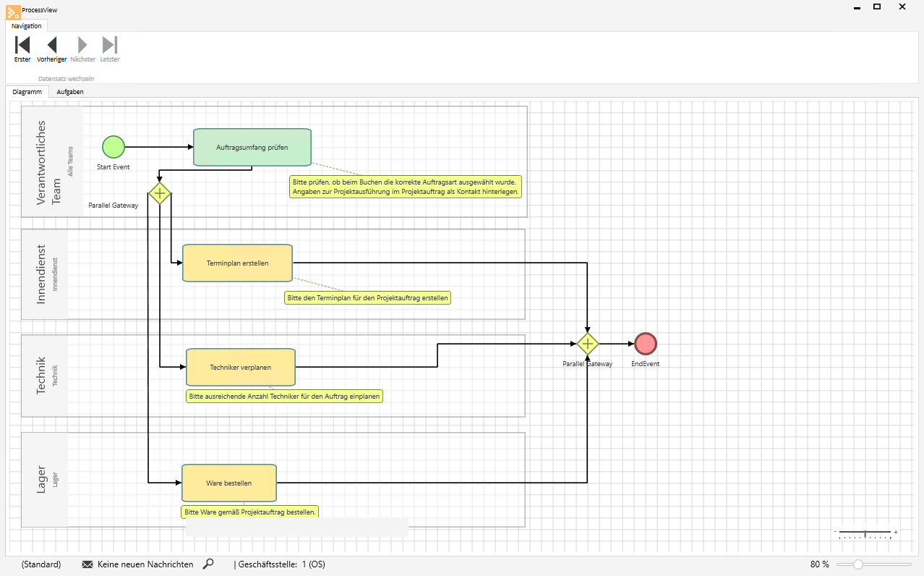The width and height of the screenshot is (924, 576).
Task: Click the Ware bestellen task box
Action: click(228, 483)
